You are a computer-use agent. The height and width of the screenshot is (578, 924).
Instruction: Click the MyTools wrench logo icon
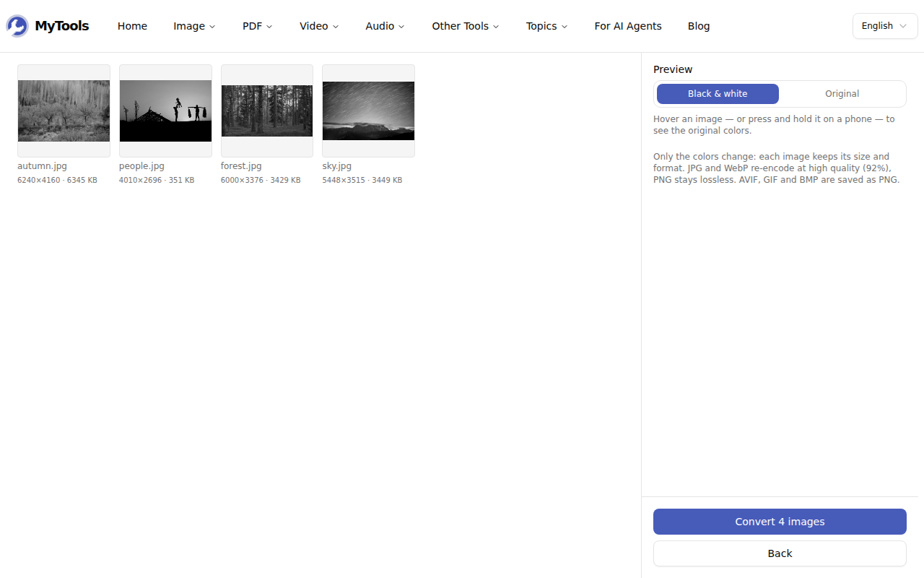17,26
